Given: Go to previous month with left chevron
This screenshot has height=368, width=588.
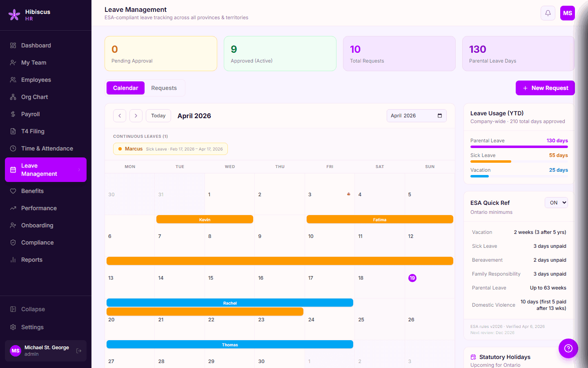Looking at the screenshot, I should point(120,116).
